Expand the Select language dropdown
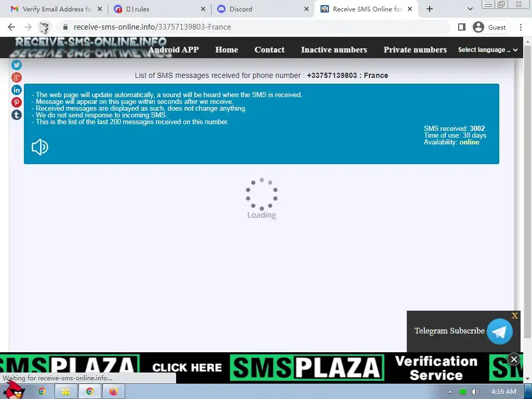The image size is (532, 399). tap(487, 50)
